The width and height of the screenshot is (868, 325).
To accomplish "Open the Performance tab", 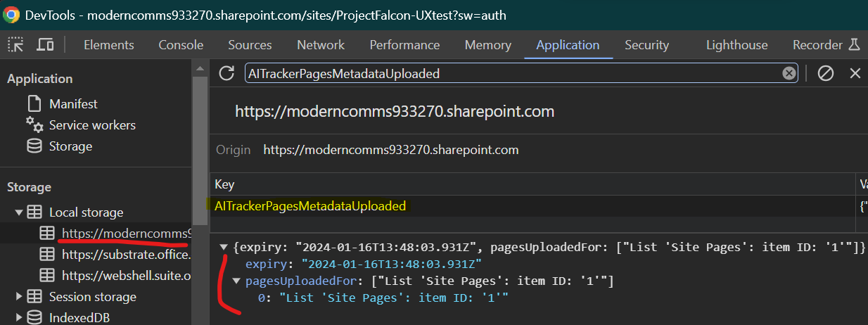I will pyautogui.click(x=404, y=45).
